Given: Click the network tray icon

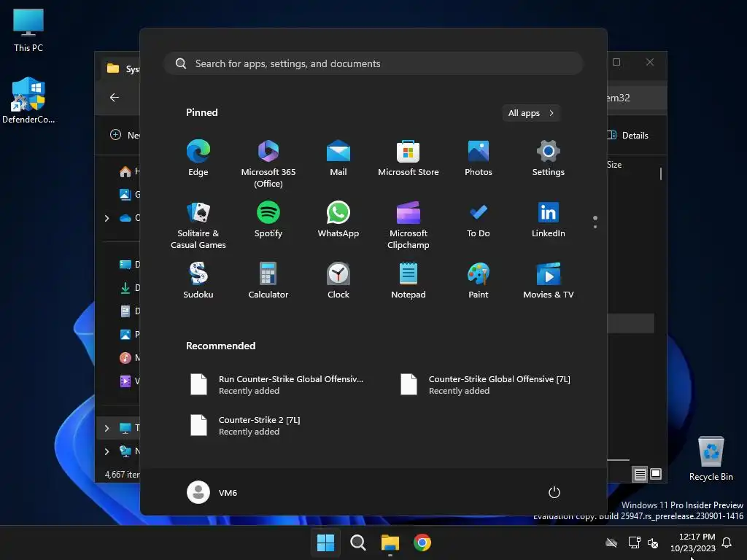Looking at the screenshot, I should click(634, 542).
